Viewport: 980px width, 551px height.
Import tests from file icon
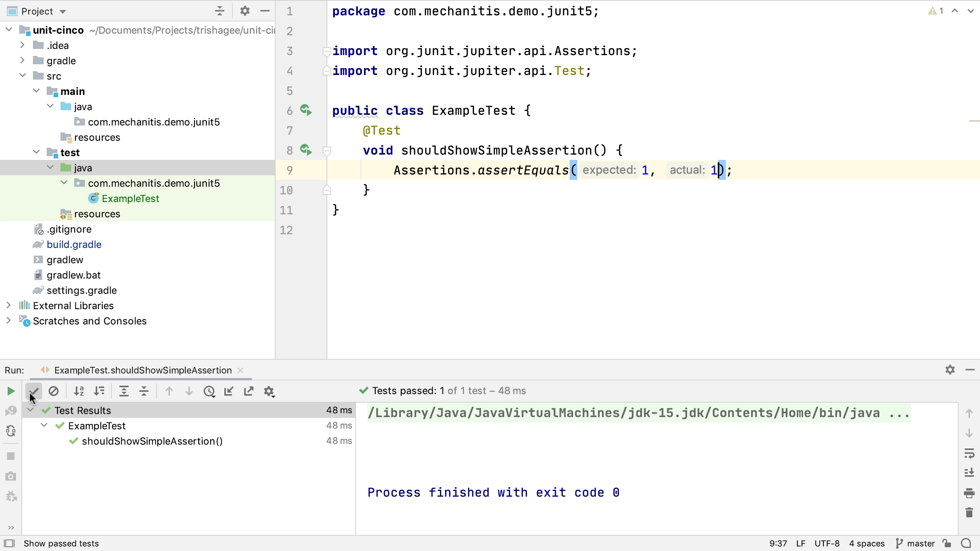click(229, 391)
